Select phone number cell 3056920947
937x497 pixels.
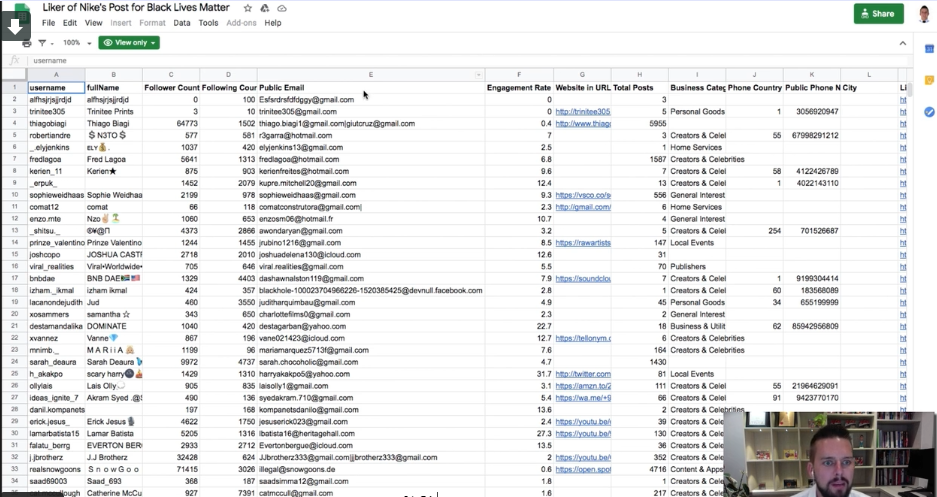812,112
